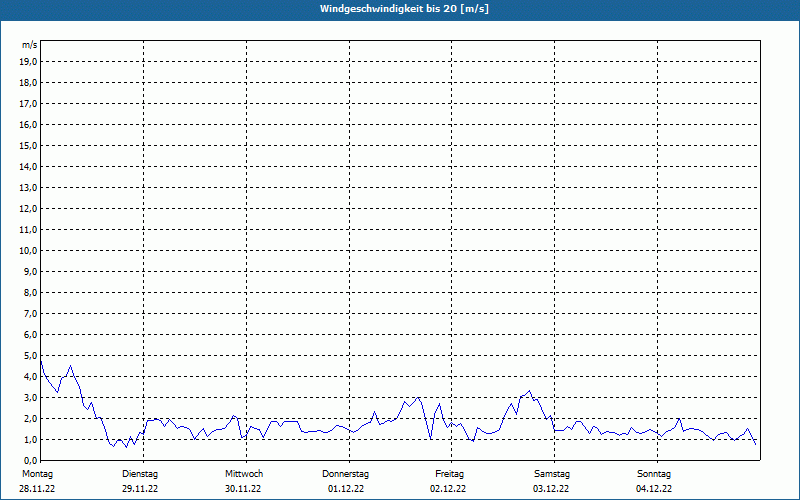
Task: Click the 7,0 y-axis label
Action: (31, 313)
